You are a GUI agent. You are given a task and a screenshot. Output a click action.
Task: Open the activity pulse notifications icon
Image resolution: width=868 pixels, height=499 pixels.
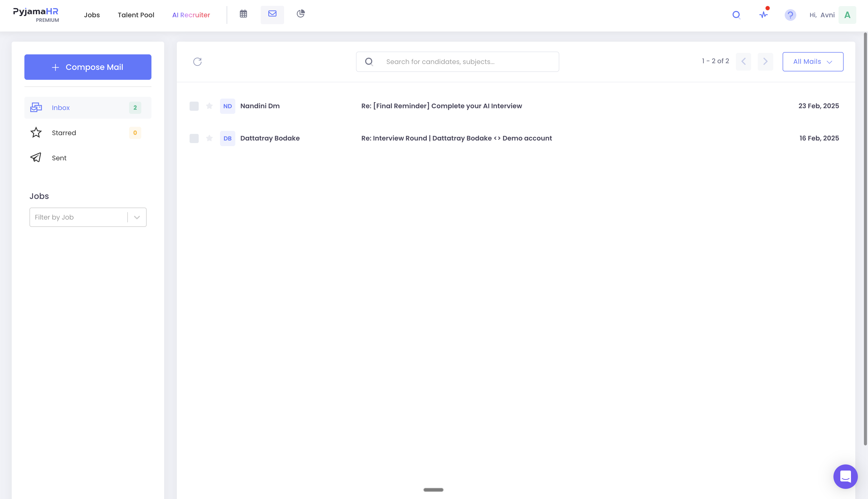(764, 15)
